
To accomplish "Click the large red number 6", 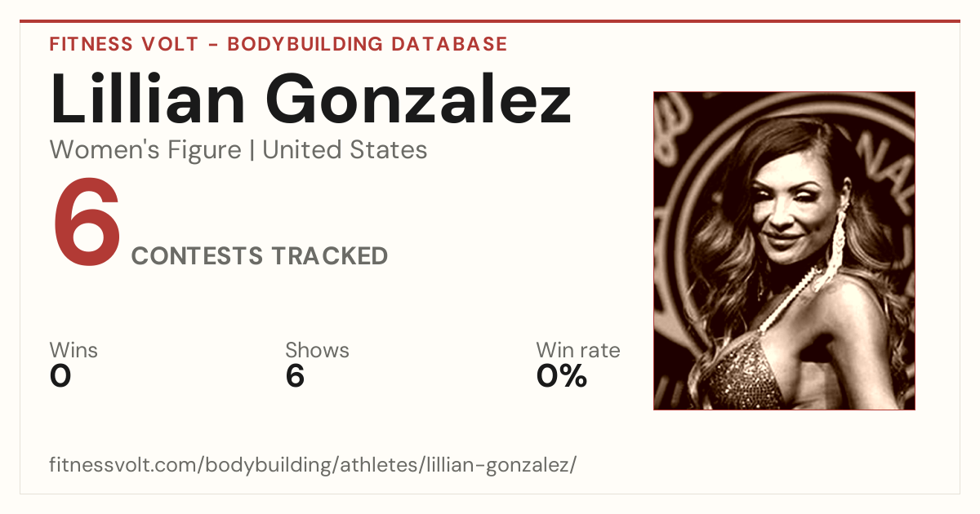I will point(87,223).
